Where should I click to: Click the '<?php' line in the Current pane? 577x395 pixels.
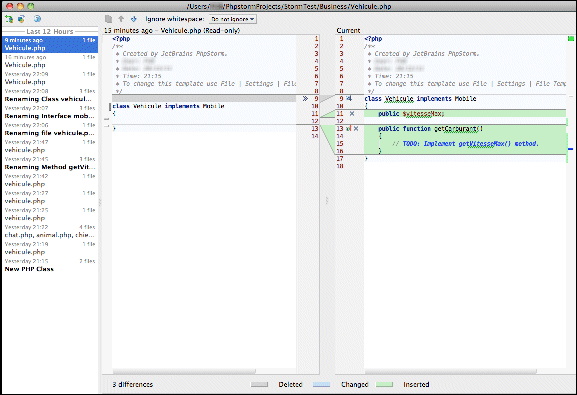373,39
